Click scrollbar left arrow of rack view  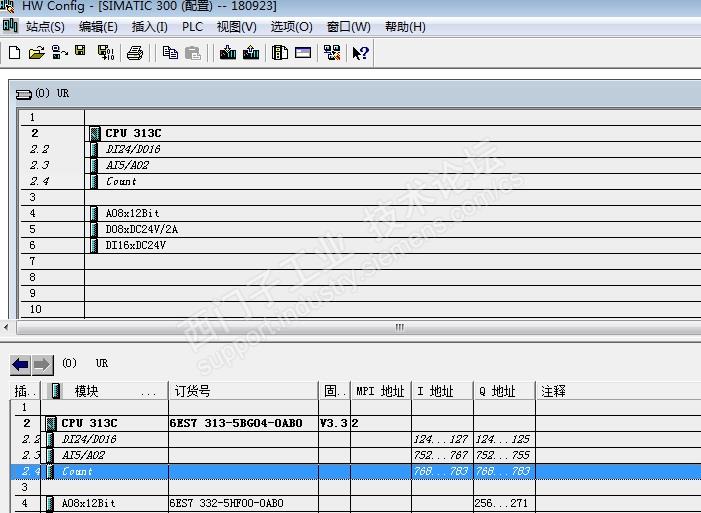coord(6,327)
